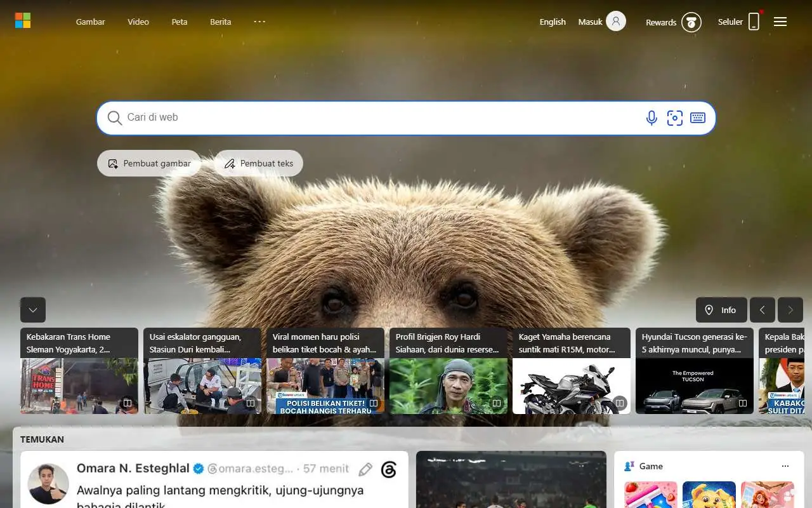
Task: Open Kebakaran Trans Home Sleman news card
Action: pos(79,371)
